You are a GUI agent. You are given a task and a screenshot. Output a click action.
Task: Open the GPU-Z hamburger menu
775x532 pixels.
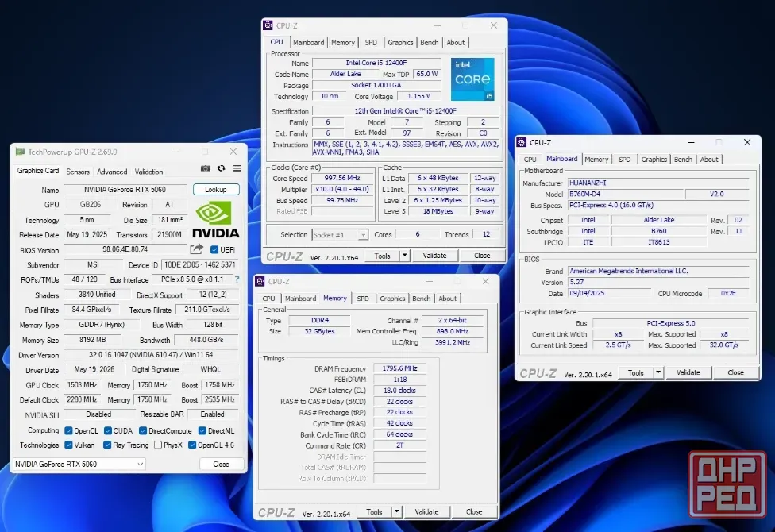(x=237, y=168)
